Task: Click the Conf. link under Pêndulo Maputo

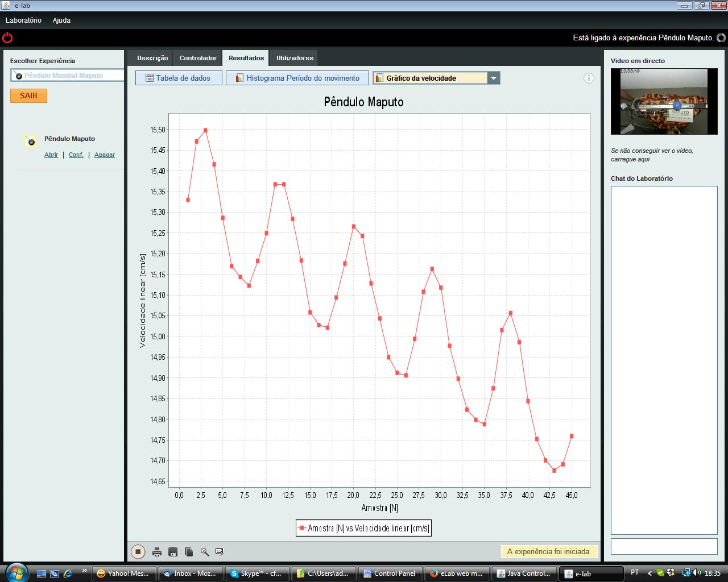Action: click(76, 155)
